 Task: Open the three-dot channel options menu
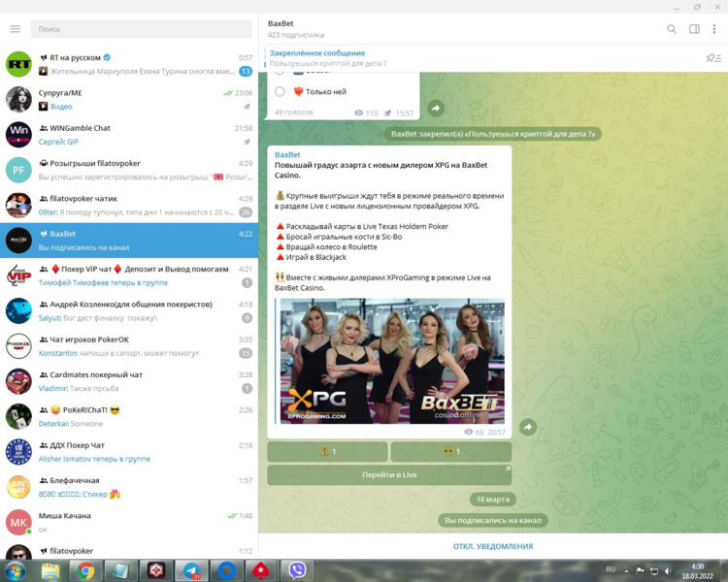pos(714,29)
